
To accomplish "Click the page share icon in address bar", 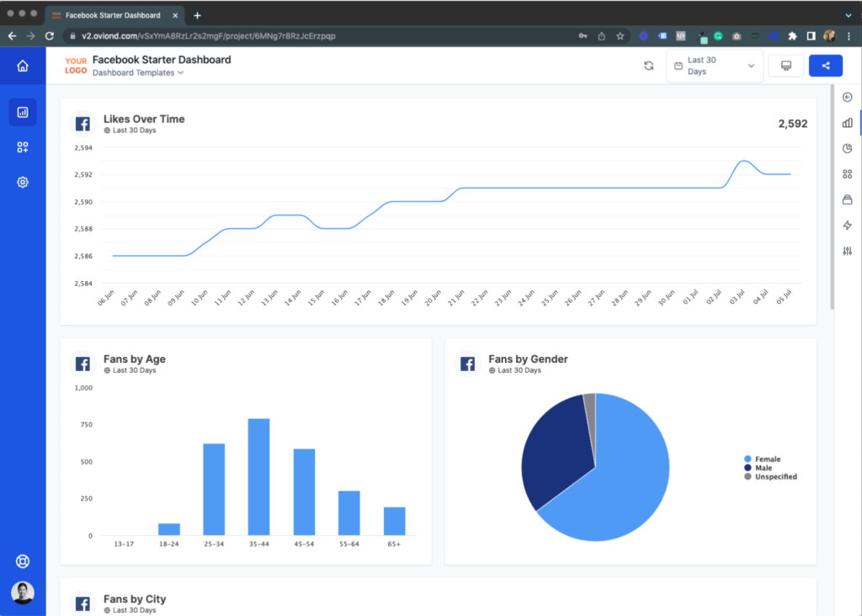I will [601, 36].
